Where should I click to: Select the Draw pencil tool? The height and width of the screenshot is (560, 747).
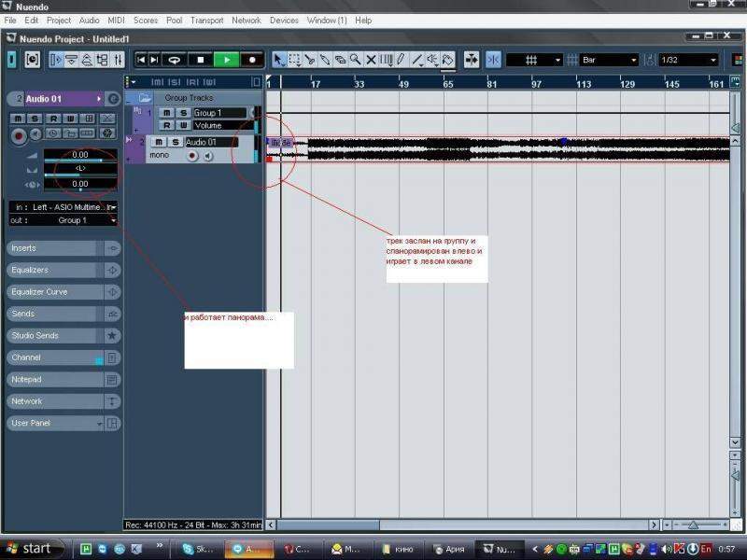tap(402, 60)
